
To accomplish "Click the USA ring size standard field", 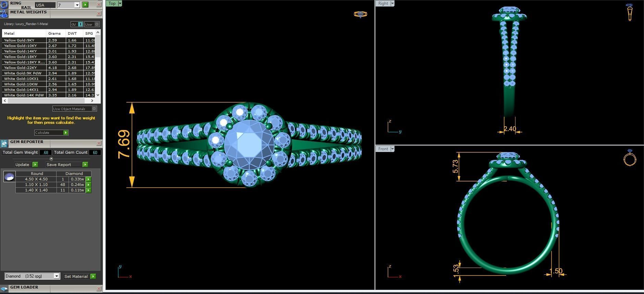I will (x=45, y=5).
